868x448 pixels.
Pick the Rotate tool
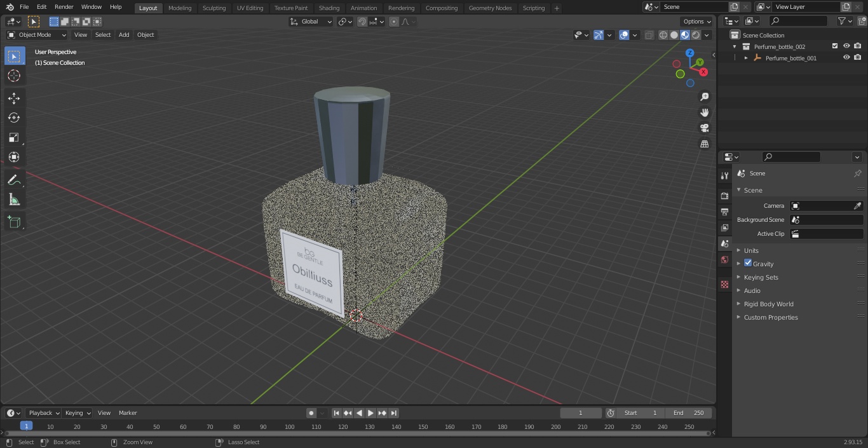click(14, 118)
